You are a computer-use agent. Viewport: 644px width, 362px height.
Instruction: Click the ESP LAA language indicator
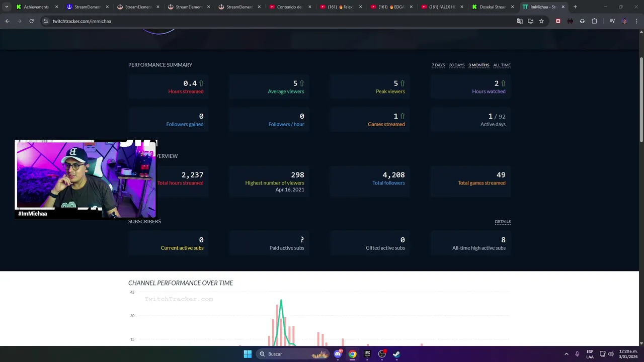click(590, 354)
